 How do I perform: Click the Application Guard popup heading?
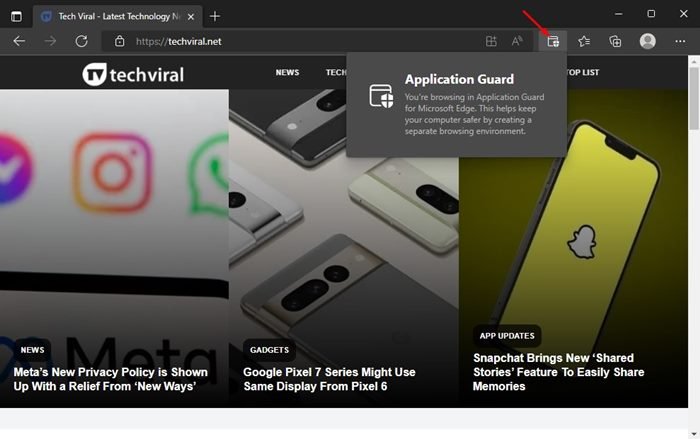tap(459, 79)
